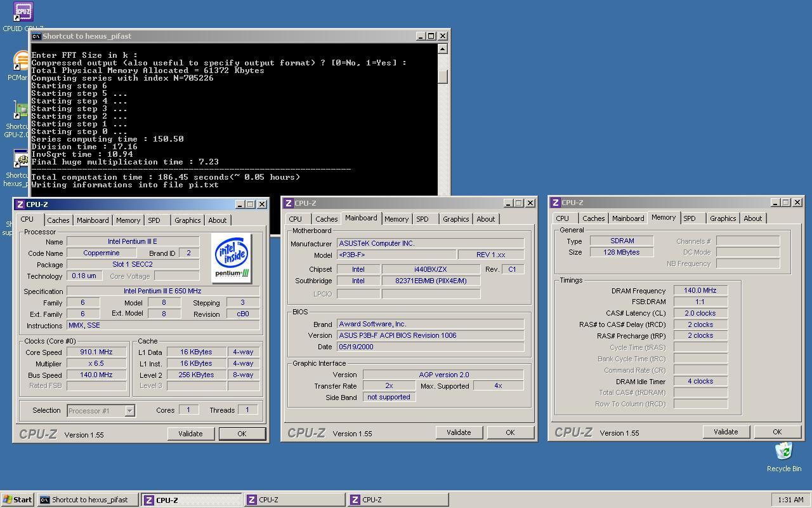
Task: Select the second CPU-Z taskbar button
Action: pyautogui.click(x=294, y=500)
